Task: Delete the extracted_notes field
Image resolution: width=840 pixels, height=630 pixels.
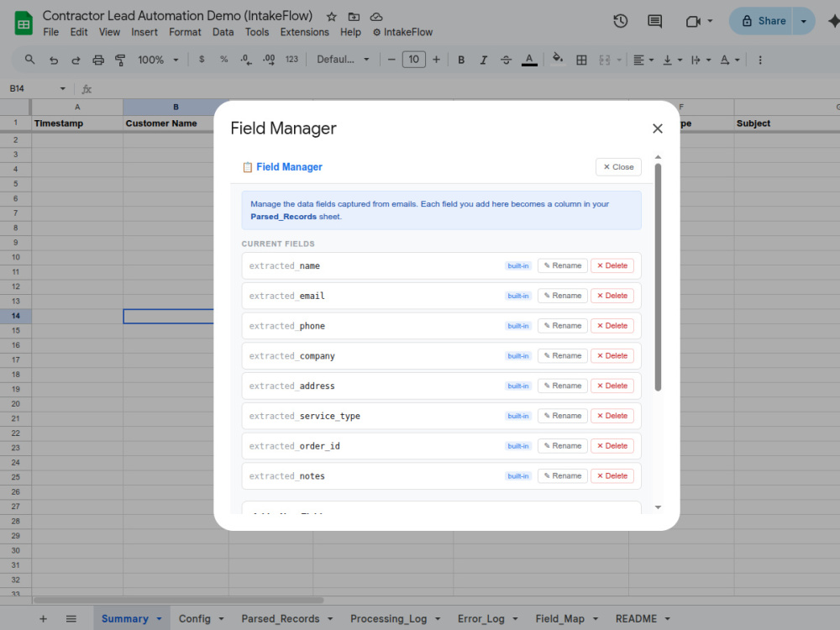Action: pos(612,475)
